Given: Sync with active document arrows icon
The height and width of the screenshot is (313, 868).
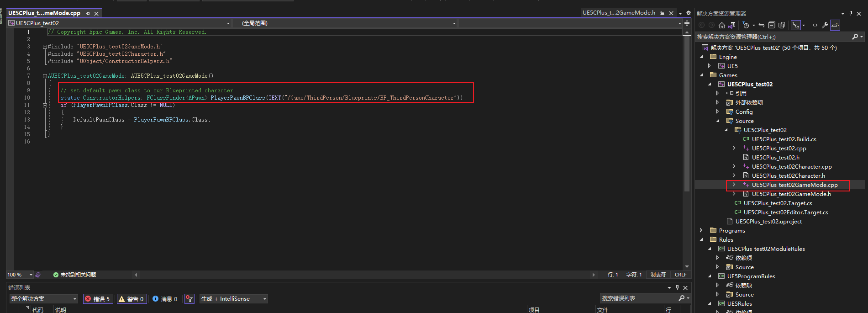Looking at the screenshot, I should tap(761, 25).
